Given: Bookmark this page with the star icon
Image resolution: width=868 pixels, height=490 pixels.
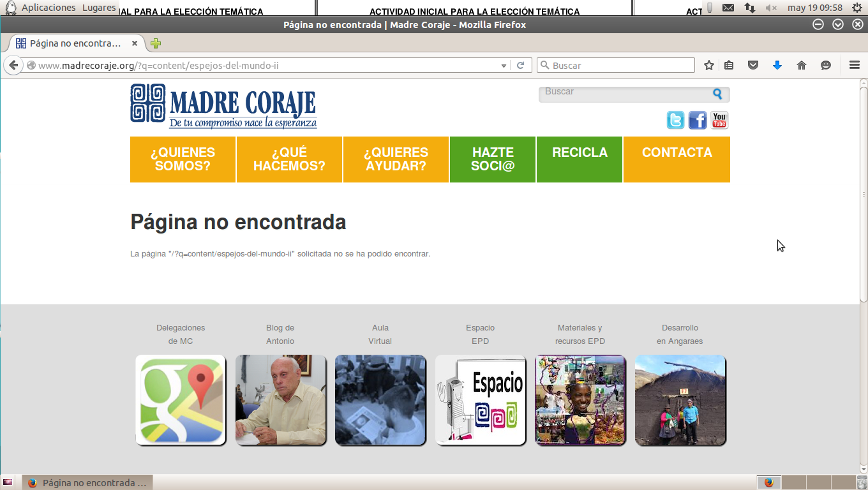Looking at the screenshot, I should pos(708,65).
